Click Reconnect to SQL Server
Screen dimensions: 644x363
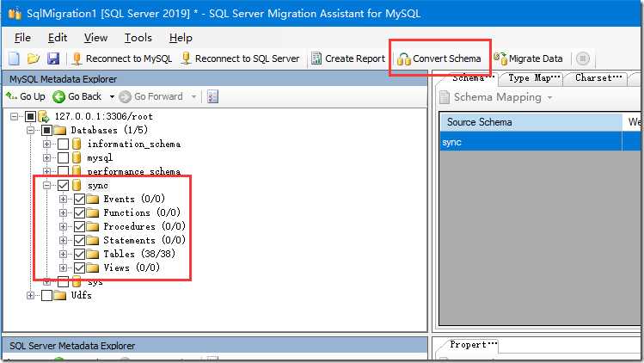point(241,58)
